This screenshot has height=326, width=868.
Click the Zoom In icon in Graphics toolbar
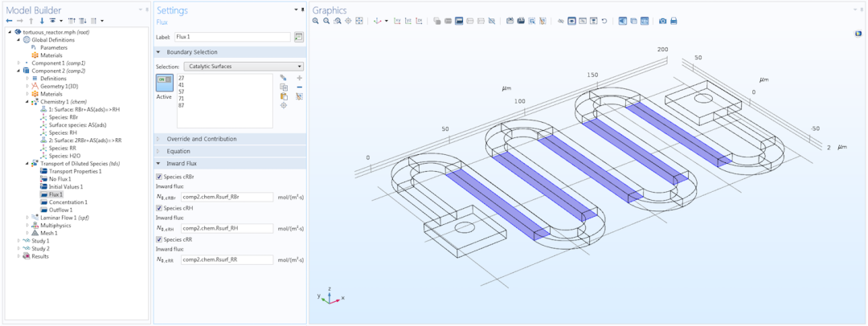click(316, 21)
